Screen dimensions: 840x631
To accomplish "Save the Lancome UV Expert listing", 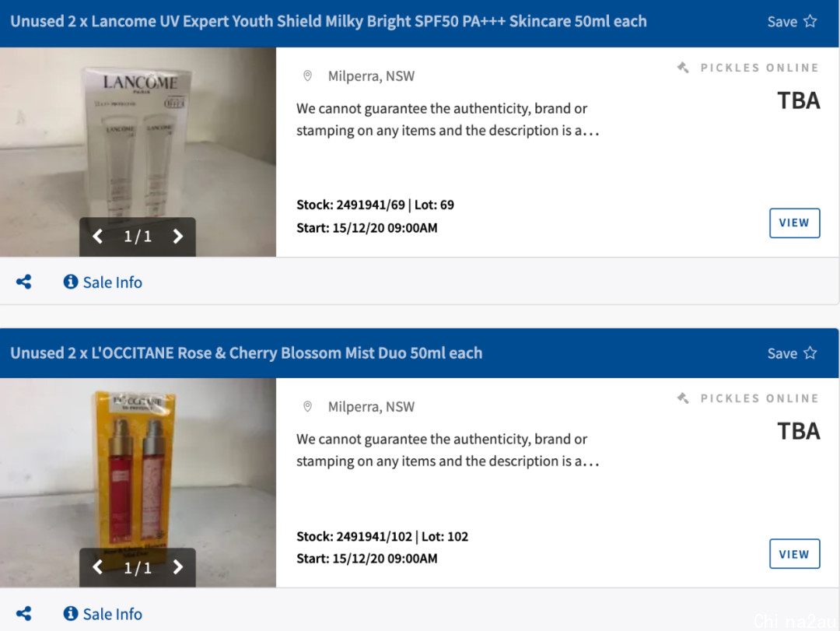I will coord(792,22).
